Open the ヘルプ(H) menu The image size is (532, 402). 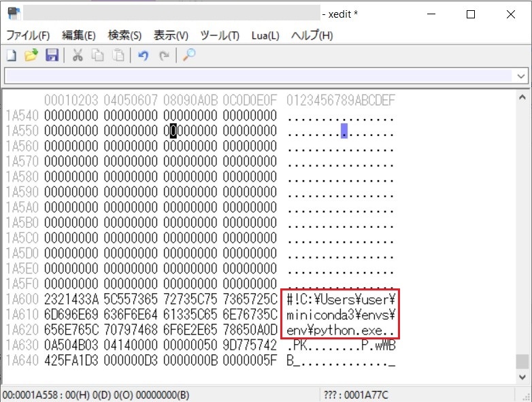point(312,35)
